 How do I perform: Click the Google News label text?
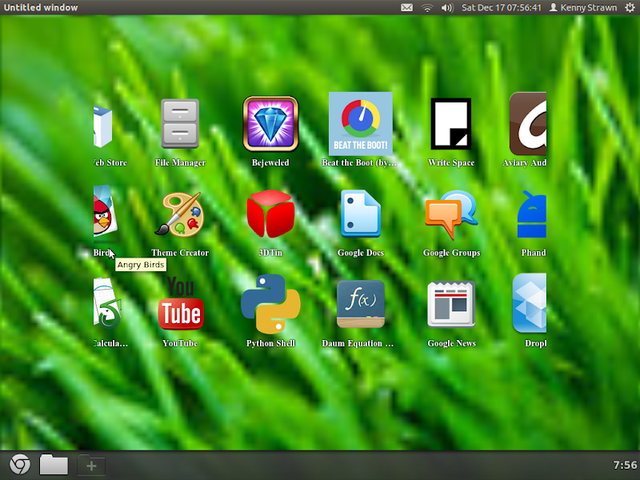point(451,344)
